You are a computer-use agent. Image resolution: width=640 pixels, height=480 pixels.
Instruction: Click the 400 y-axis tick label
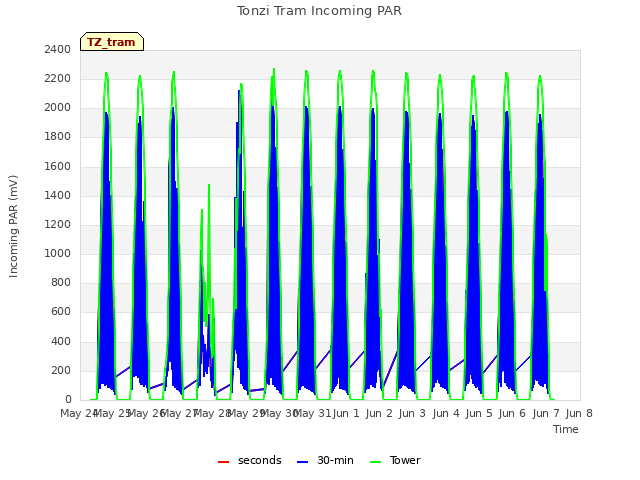[x=61, y=341]
